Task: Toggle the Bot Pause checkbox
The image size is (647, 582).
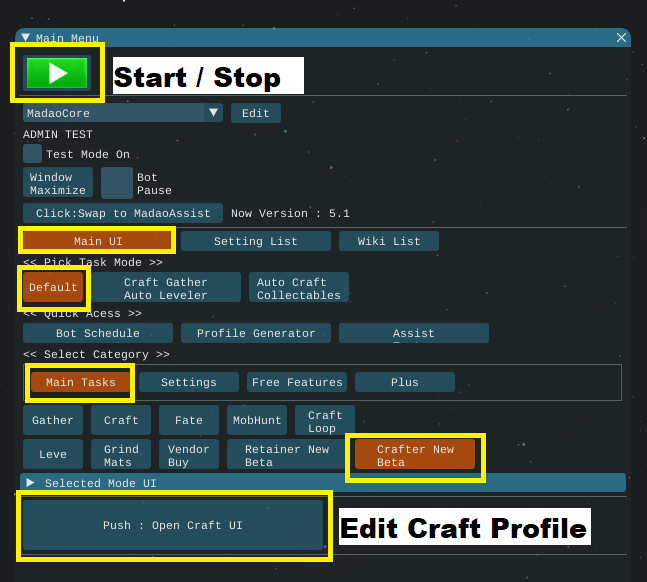Action: coord(117,183)
